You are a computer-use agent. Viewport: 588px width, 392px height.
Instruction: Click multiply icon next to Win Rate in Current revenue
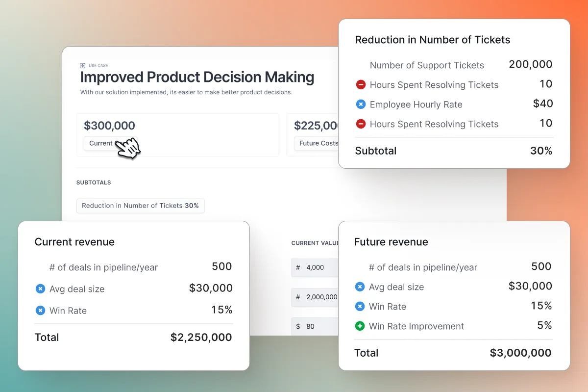[41, 311]
